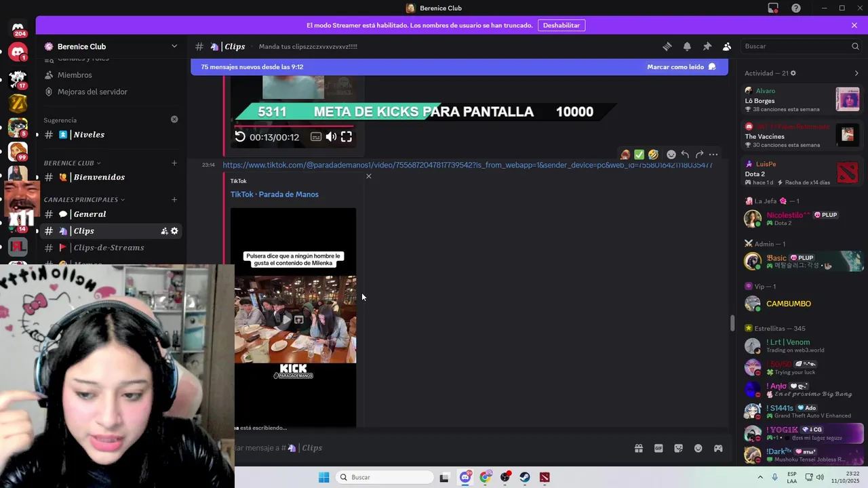This screenshot has width=868, height=488.
Task: Open LuisPe's Dota 2 activity card
Action: click(x=802, y=173)
